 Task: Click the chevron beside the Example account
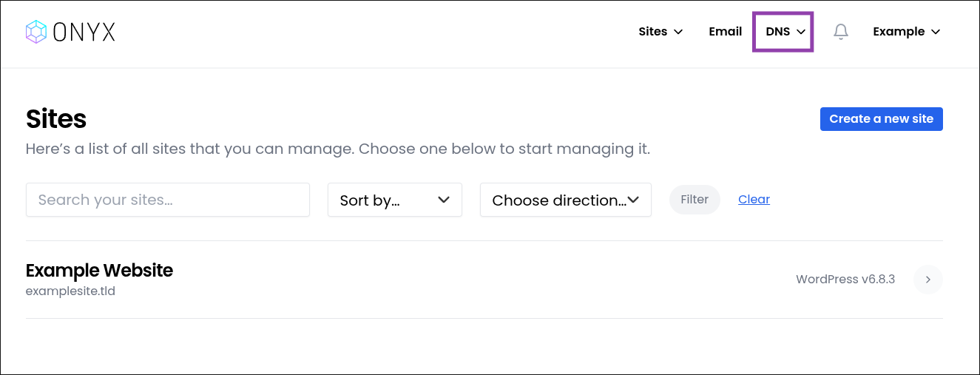(x=936, y=32)
